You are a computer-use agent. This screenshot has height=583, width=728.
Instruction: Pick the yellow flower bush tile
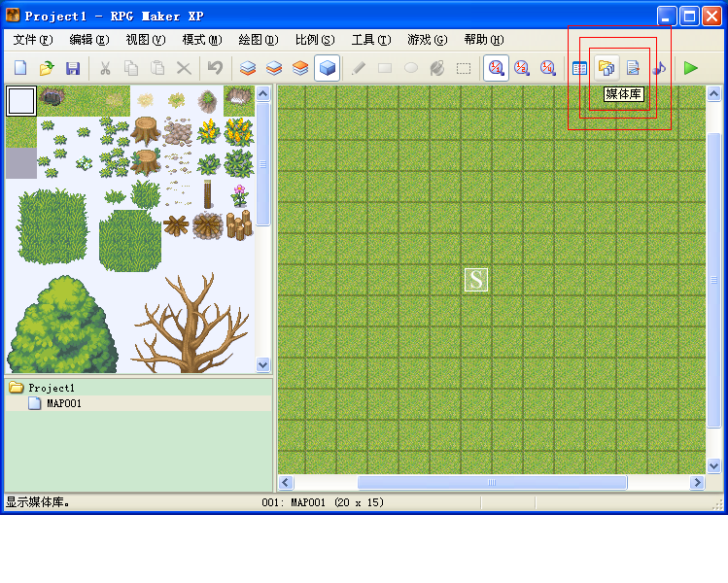tap(208, 131)
